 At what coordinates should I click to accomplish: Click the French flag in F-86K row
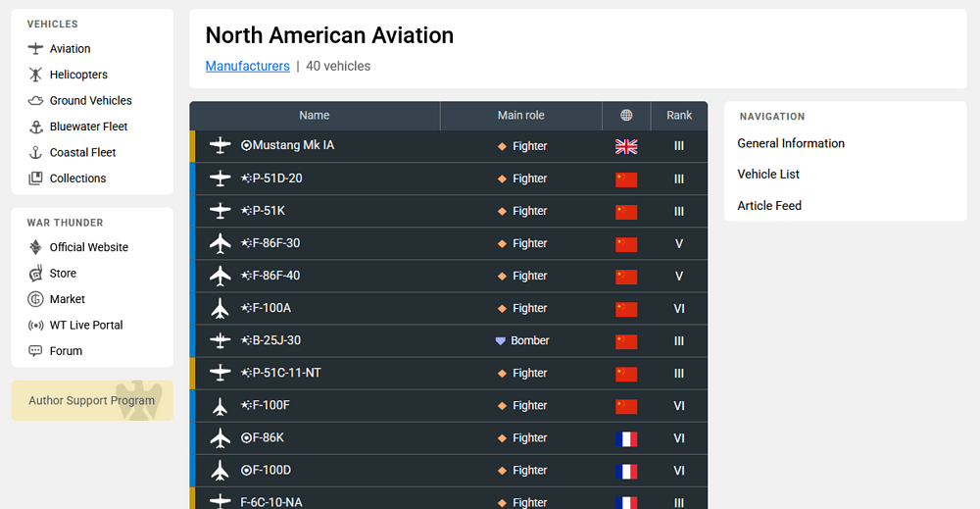click(x=626, y=439)
